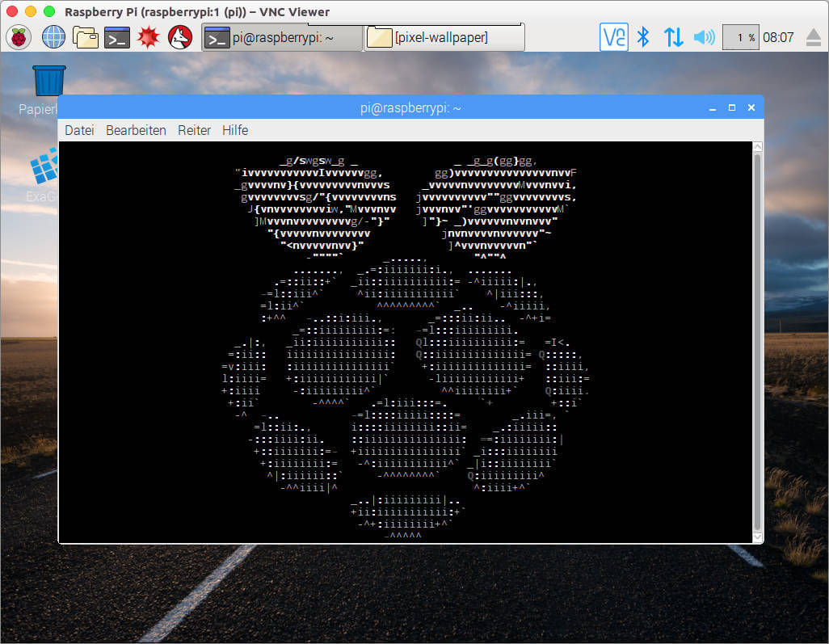Click the CPU usage monitor
Screen dimensions: 829x644
coord(740,37)
